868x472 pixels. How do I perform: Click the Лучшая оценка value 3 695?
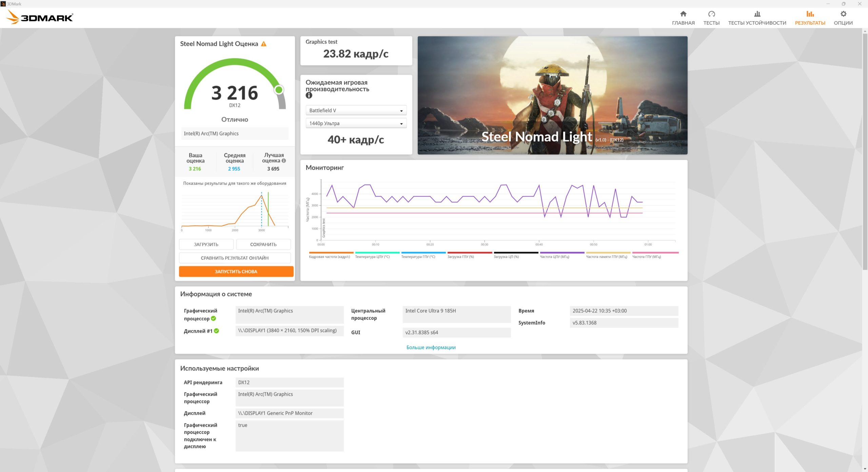point(273,169)
